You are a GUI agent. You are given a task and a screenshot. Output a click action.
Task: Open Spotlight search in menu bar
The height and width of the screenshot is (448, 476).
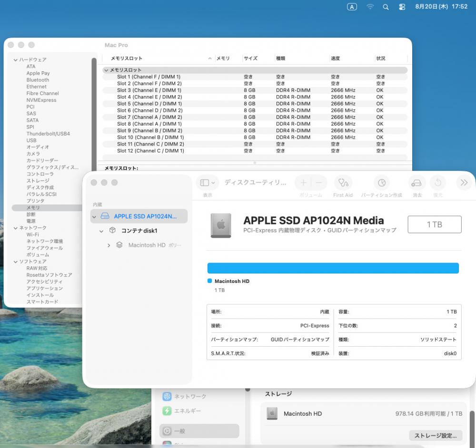386,7
